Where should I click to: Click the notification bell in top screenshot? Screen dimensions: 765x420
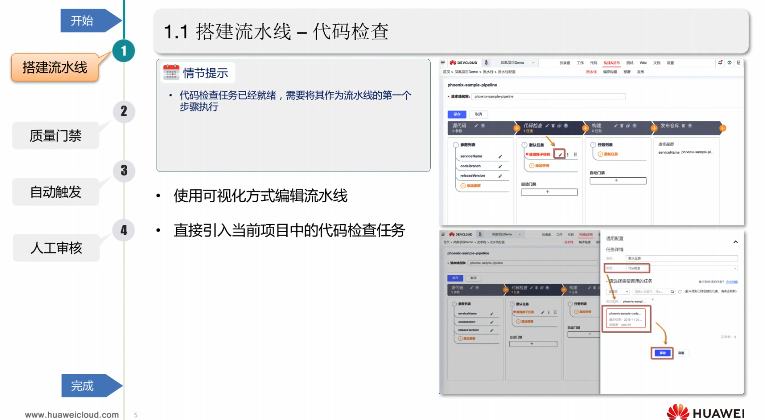point(720,62)
